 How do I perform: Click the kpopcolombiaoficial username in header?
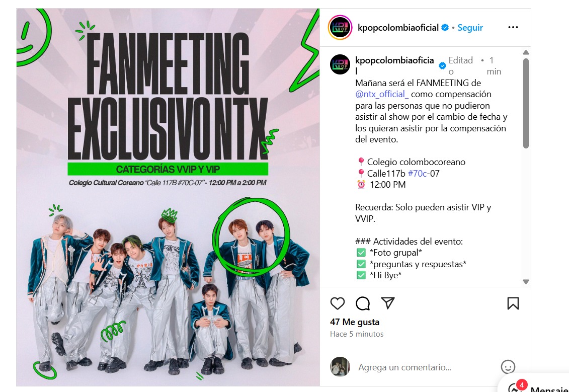pyautogui.click(x=398, y=28)
